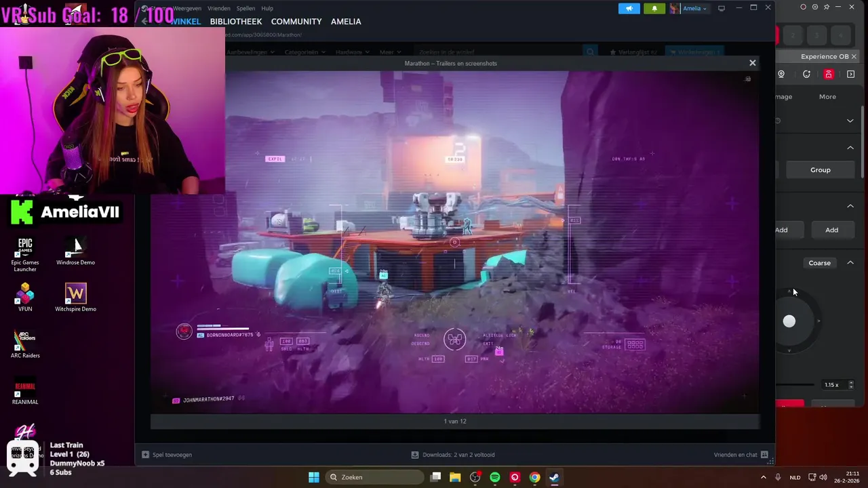The image size is (868, 488).
Task: Switch to the COMMUNITY tab in Steam
Action: tap(296, 22)
